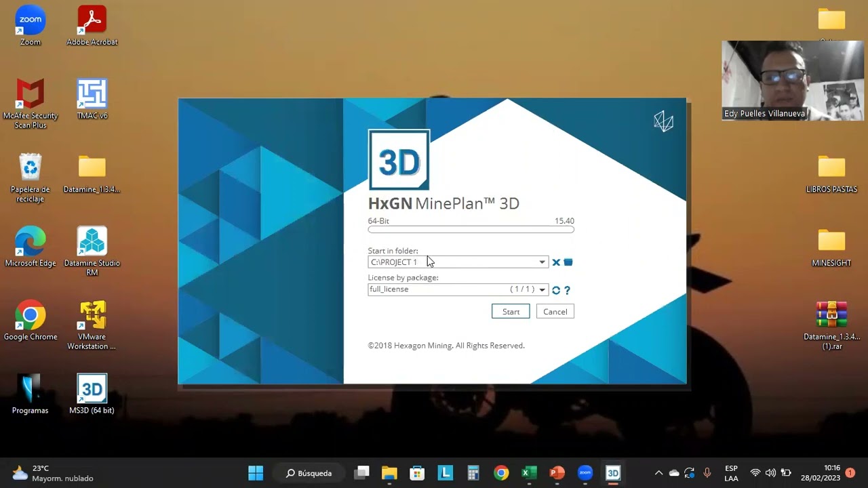Select the LIBROS PASTAS folder

[831, 174]
